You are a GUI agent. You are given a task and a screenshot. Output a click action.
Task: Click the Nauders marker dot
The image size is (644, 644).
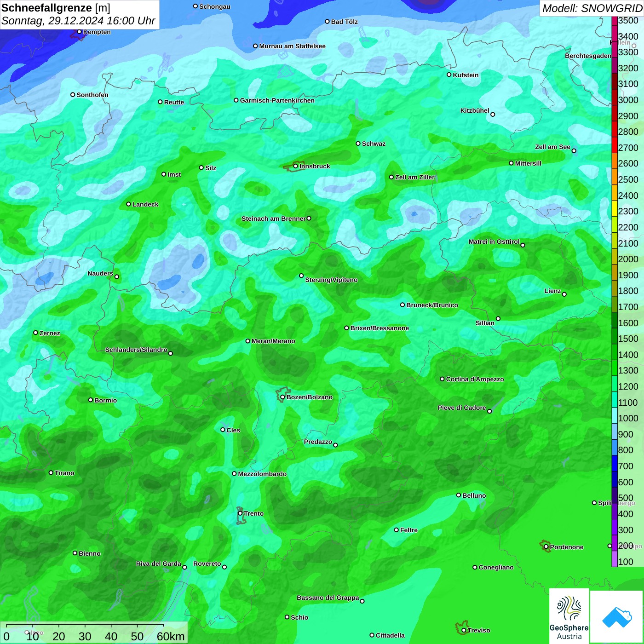point(117,276)
